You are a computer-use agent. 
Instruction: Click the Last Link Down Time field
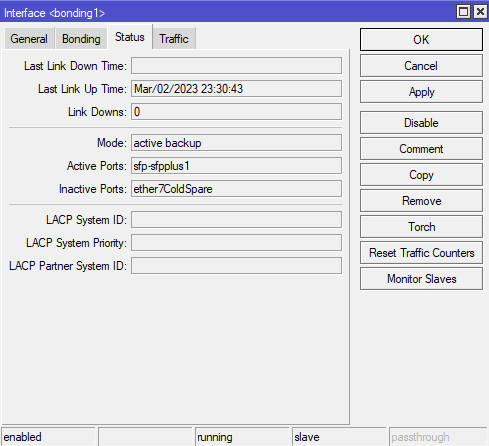pyautogui.click(x=236, y=66)
